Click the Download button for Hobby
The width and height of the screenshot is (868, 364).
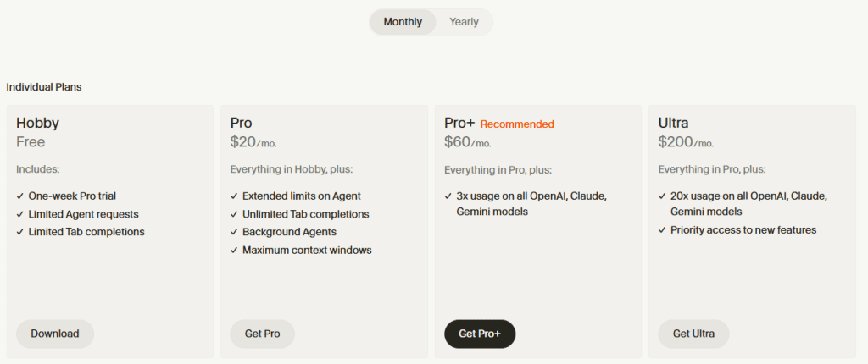55,334
